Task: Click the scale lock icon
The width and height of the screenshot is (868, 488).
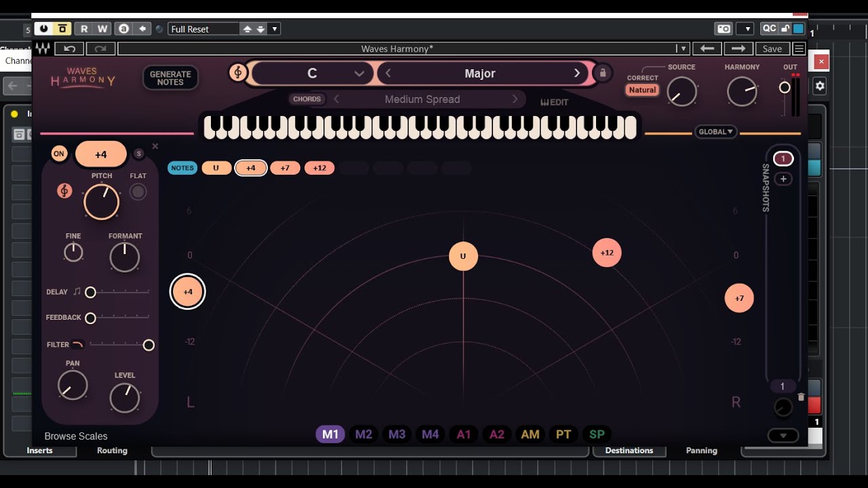Action: [x=602, y=73]
